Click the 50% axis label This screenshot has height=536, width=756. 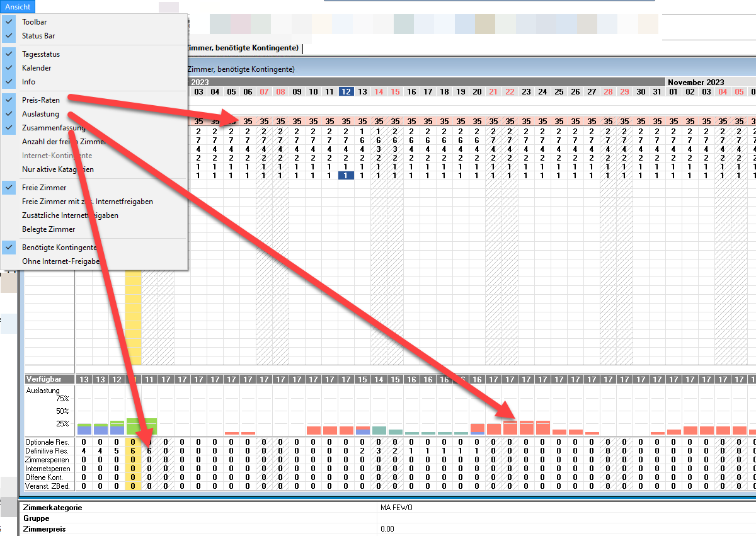62,411
